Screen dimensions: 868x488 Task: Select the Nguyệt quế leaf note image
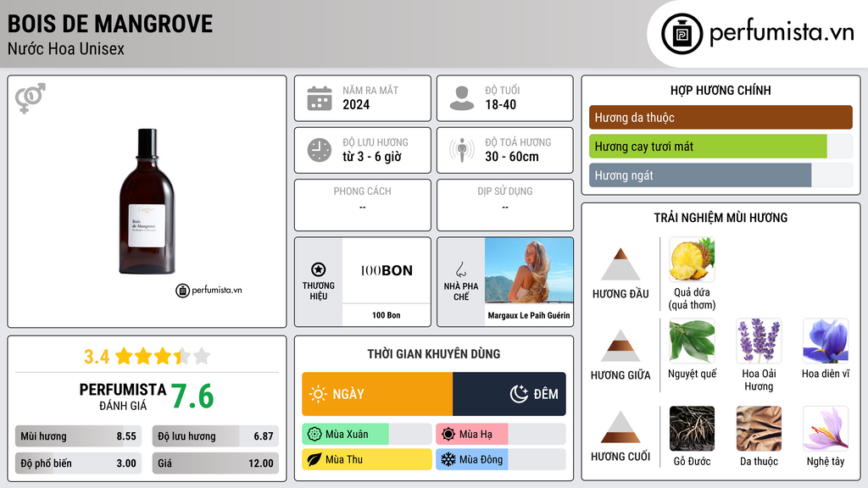(692, 341)
